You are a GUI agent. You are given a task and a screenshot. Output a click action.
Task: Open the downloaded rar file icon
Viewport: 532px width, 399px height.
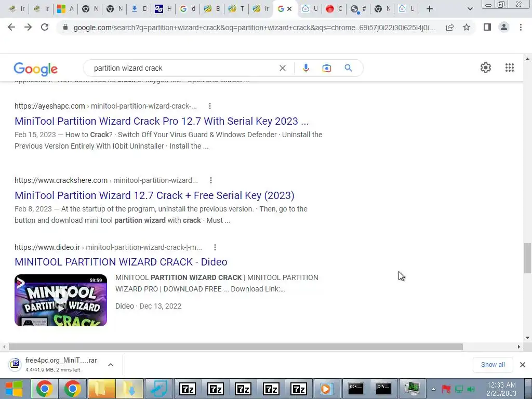15,364
